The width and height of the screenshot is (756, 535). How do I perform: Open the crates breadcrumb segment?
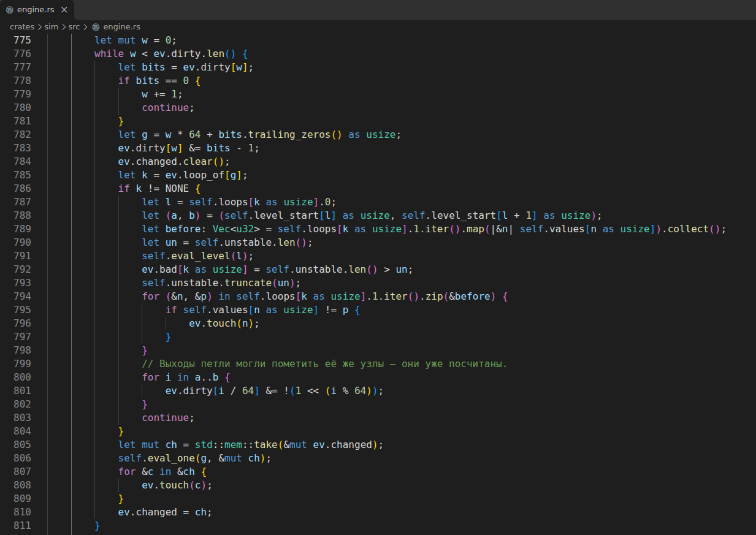point(22,27)
